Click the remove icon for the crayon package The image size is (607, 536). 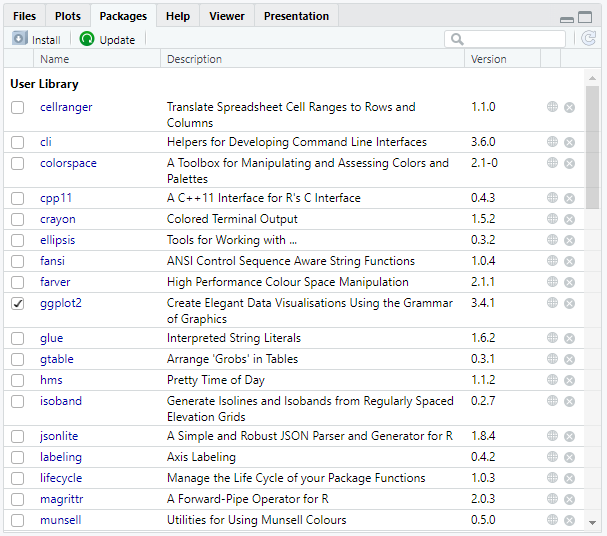(570, 219)
